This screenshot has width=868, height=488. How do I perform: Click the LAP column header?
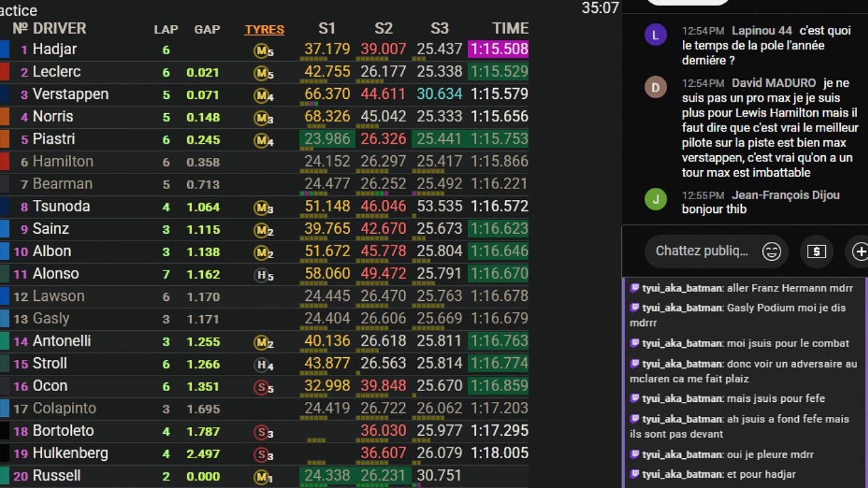tap(165, 29)
